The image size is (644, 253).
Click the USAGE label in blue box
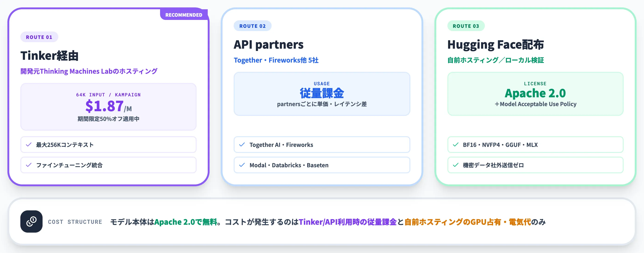coord(322,84)
